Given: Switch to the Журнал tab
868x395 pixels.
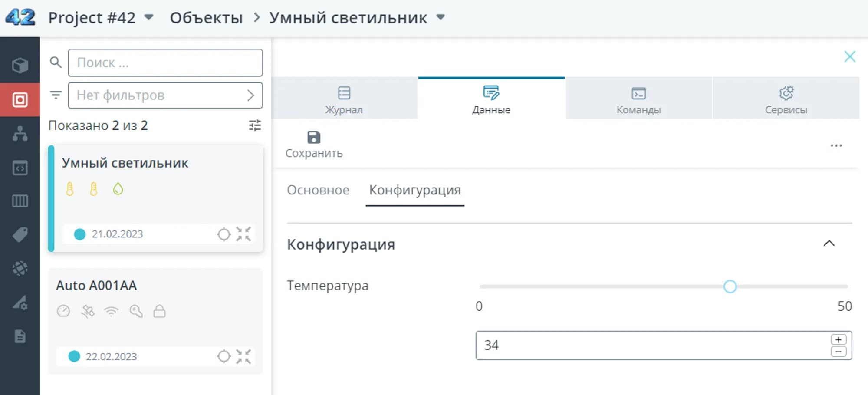Looking at the screenshot, I should coord(344,99).
